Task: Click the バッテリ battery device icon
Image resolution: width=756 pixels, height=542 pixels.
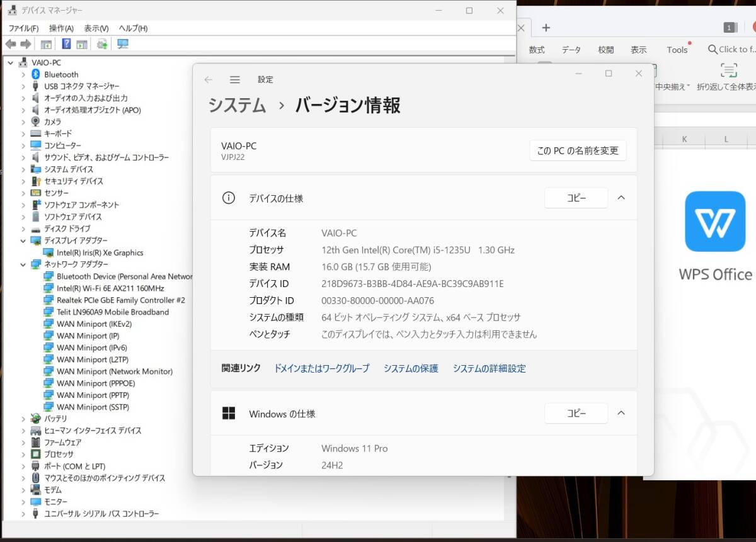Action: click(x=36, y=419)
